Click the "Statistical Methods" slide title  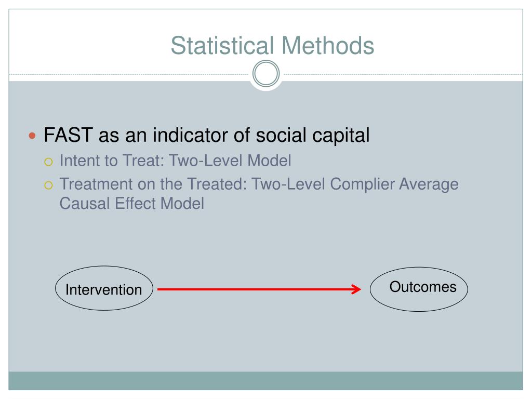pyautogui.click(x=272, y=45)
